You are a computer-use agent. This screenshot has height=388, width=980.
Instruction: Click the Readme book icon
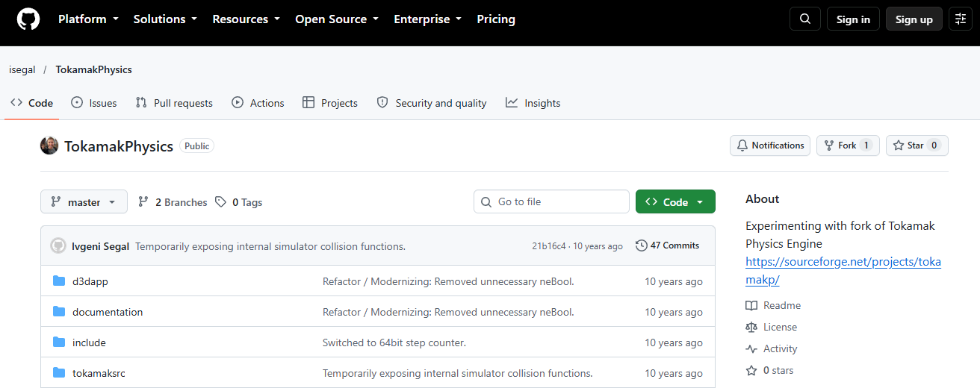(x=751, y=305)
